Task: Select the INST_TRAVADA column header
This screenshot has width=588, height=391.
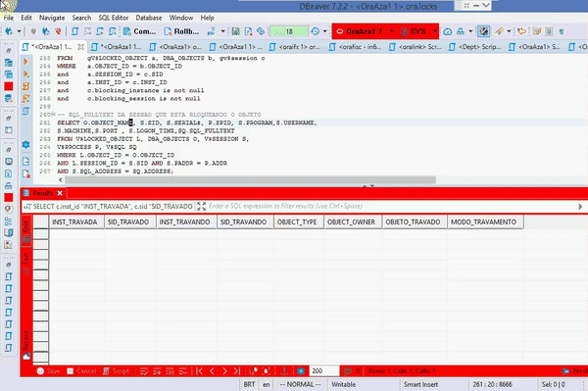Action: click(76, 221)
